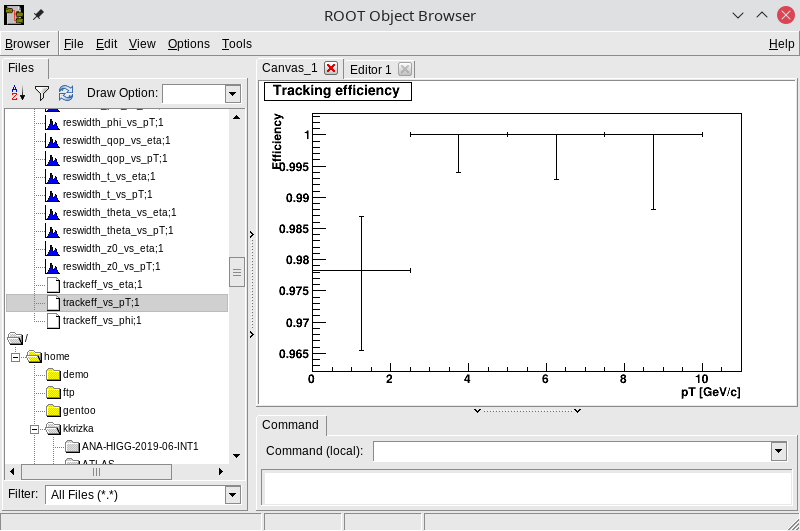800x531 pixels.
Task: Open the Filter All Files dropdown
Action: 233,495
